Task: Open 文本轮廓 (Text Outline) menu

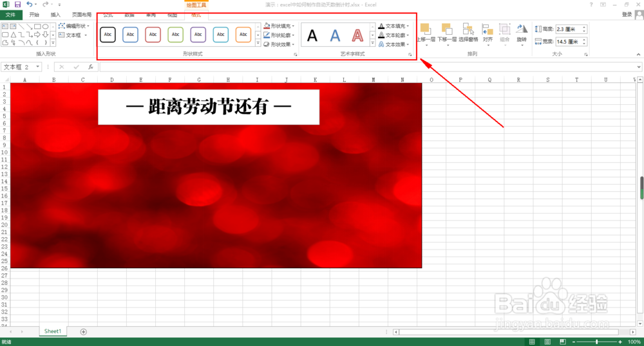Action: click(x=393, y=35)
